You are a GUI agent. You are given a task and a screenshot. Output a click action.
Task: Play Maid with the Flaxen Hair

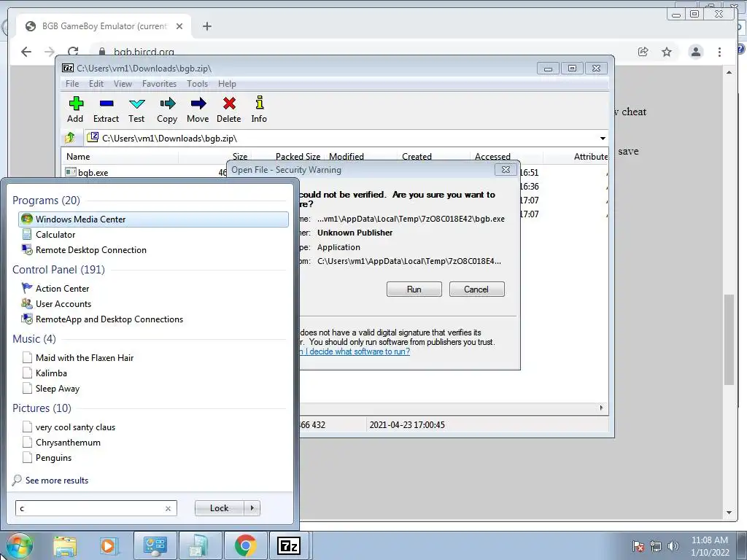85,357
